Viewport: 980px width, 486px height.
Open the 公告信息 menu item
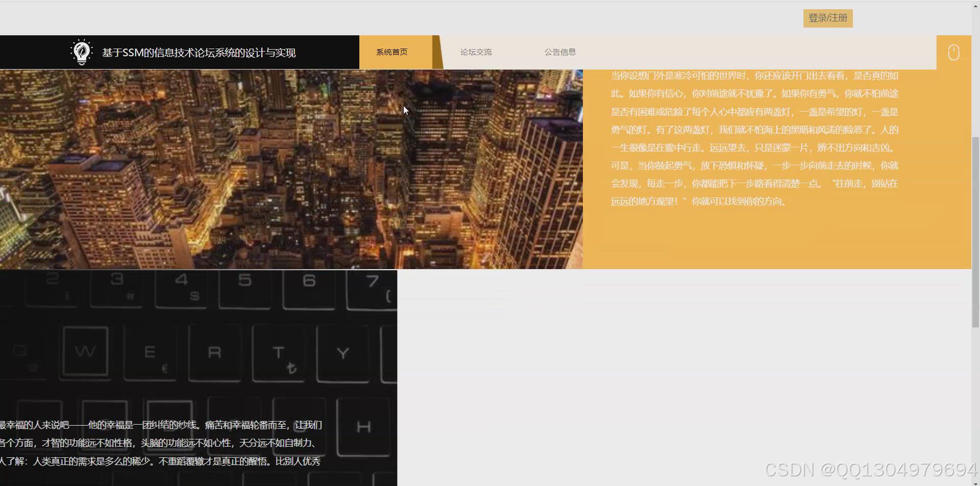click(560, 52)
